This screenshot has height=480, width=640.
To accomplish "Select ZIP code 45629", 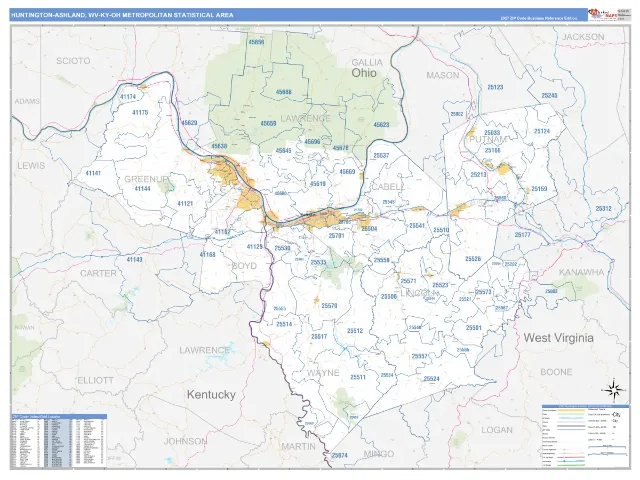I will click(x=189, y=122).
